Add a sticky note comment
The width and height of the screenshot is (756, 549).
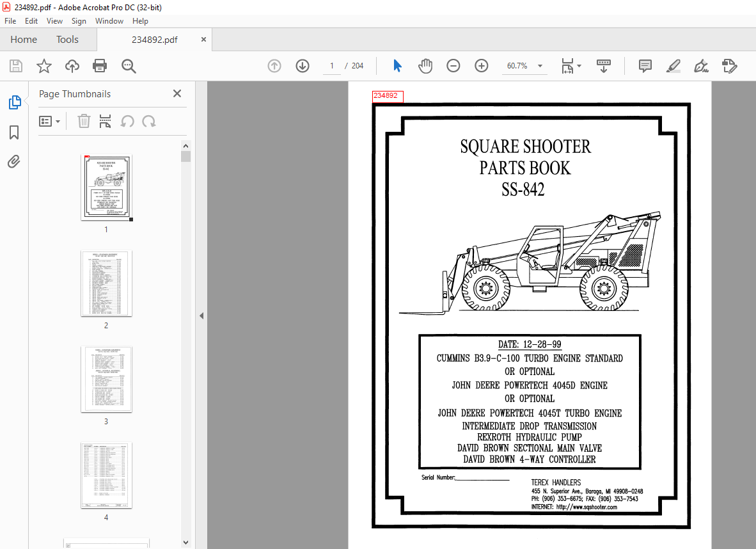click(x=645, y=66)
